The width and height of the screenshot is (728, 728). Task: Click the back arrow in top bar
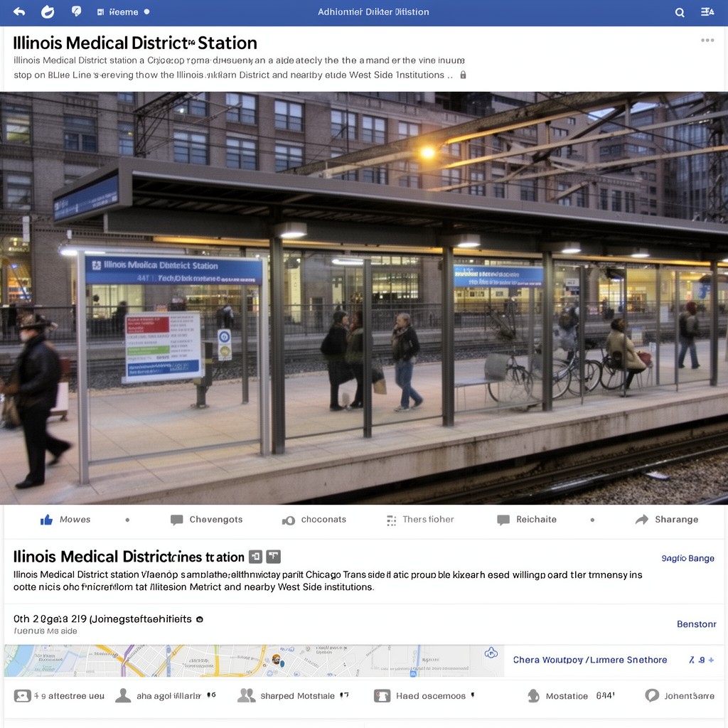click(19, 11)
